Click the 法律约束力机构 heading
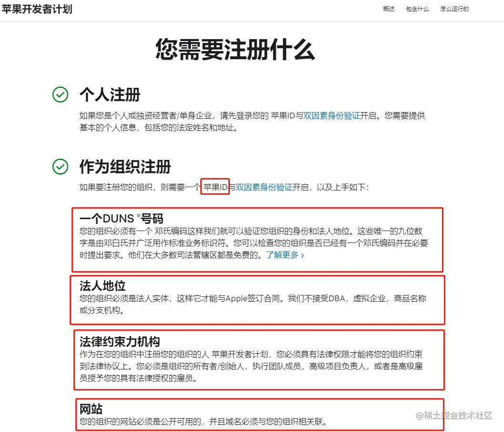This screenshot has width=504, height=432. coord(120,342)
